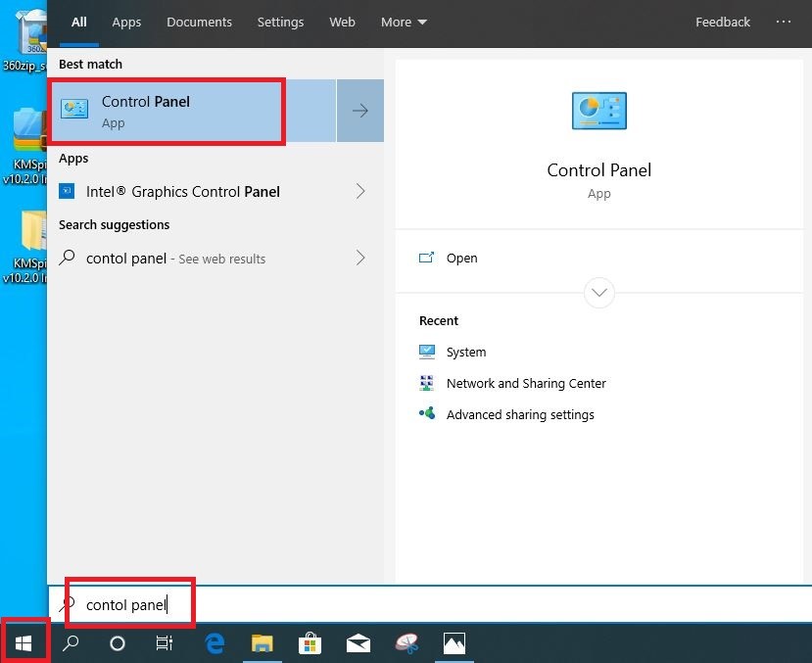Switch to the Apps filter tab

point(126,22)
